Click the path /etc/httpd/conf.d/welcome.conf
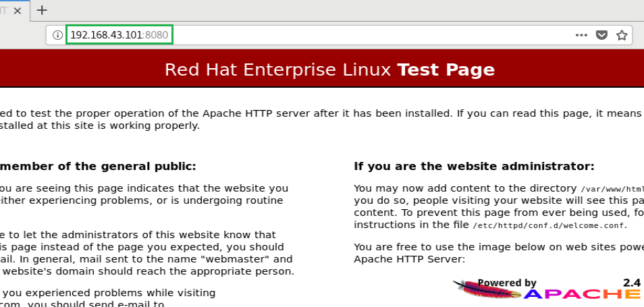 (548, 225)
